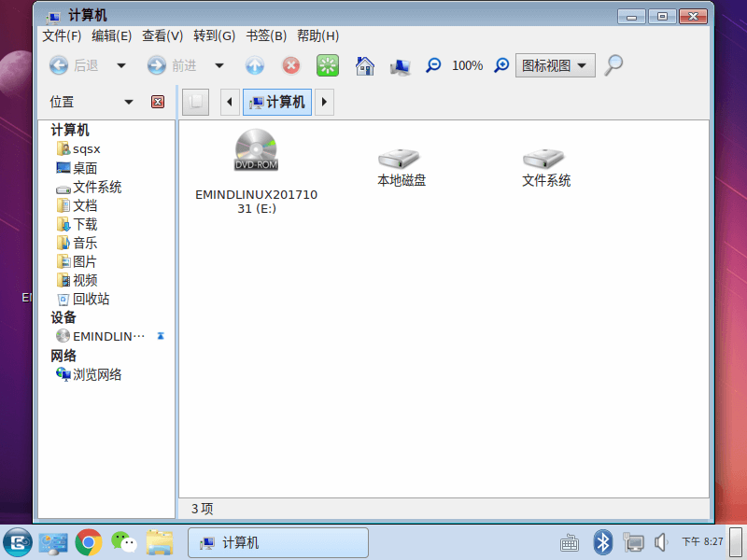Open 音乐 in the sidebar
Screen dimensions: 747x560
(x=77, y=243)
